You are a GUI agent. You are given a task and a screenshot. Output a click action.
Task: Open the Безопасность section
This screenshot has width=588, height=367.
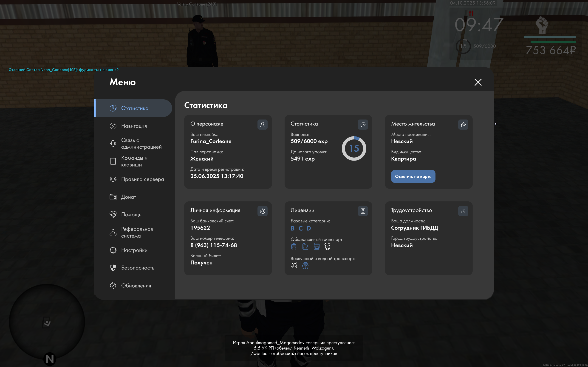(x=138, y=268)
